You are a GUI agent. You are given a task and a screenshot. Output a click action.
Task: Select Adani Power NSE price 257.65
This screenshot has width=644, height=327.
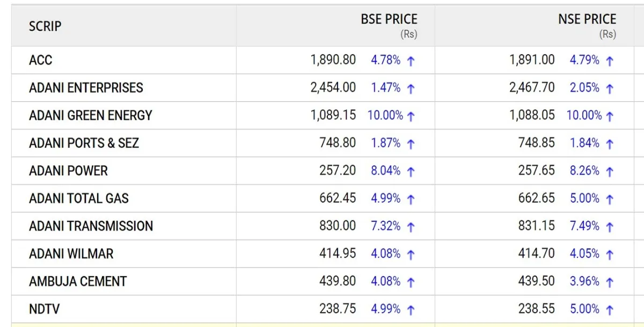537,171
